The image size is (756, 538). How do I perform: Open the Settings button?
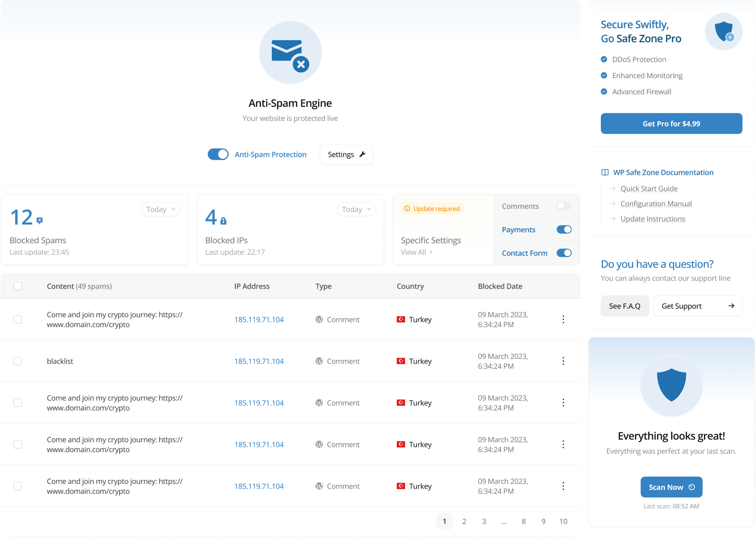(346, 154)
